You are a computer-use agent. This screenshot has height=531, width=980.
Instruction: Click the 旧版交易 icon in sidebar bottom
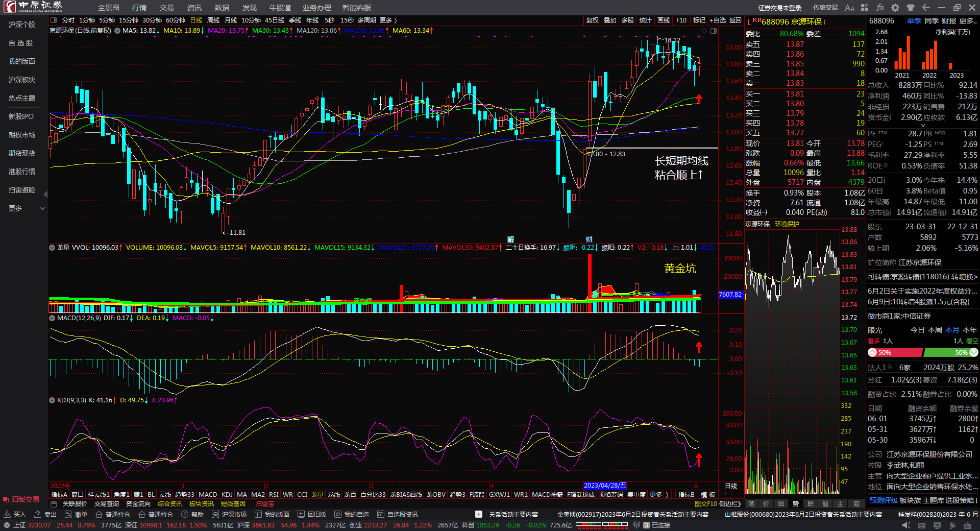coord(21,499)
